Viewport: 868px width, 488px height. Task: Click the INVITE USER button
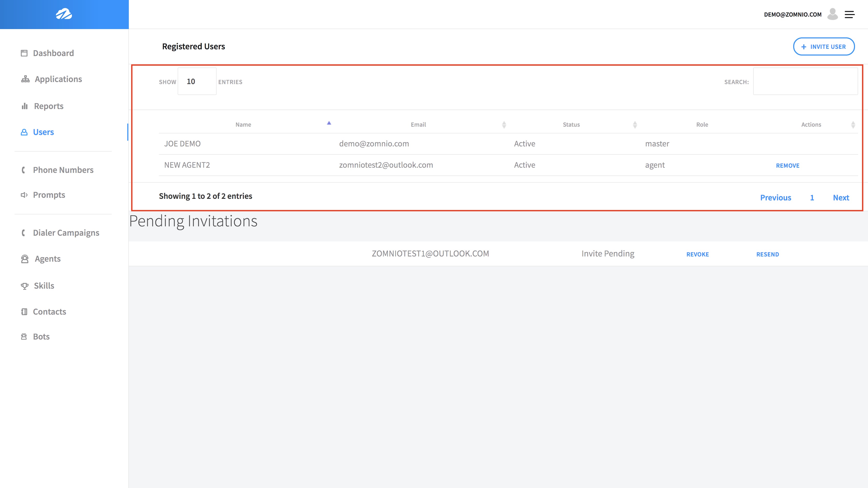coord(824,46)
